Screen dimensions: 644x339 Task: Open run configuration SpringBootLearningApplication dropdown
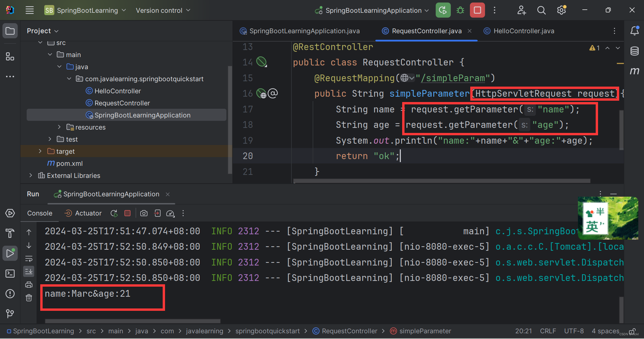(372, 10)
